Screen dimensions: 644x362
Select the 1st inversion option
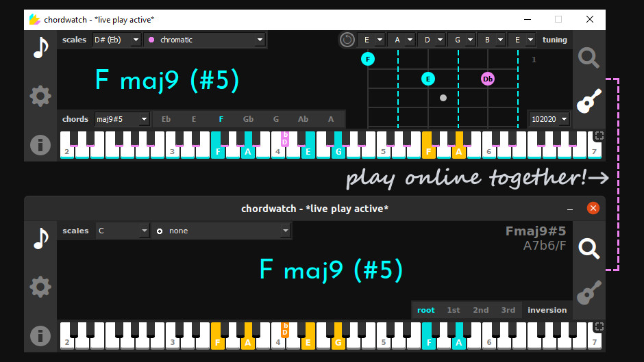(x=454, y=310)
